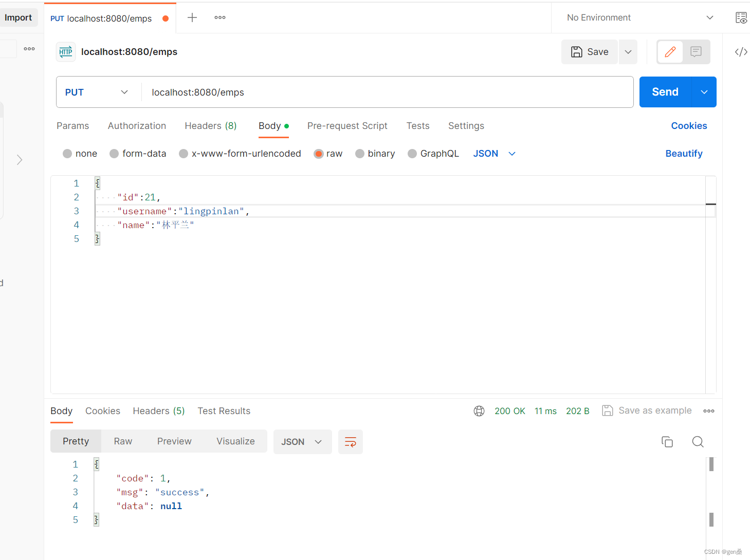750x560 pixels.
Task: Click the Save as example text
Action: click(x=655, y=410)
